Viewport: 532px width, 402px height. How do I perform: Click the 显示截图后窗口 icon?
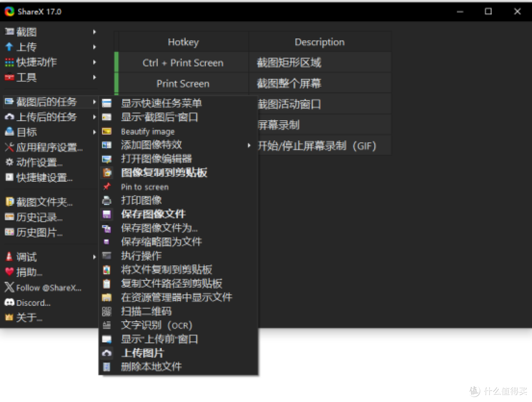(x=106, y=117)
